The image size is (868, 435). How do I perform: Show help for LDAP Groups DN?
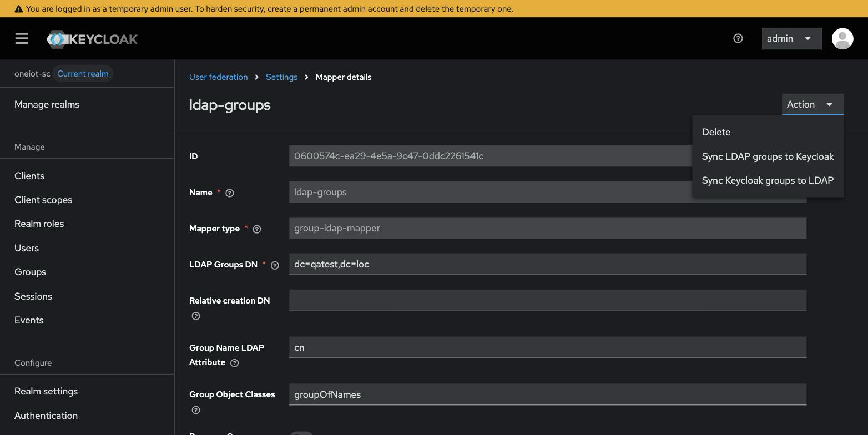(275, 265)
